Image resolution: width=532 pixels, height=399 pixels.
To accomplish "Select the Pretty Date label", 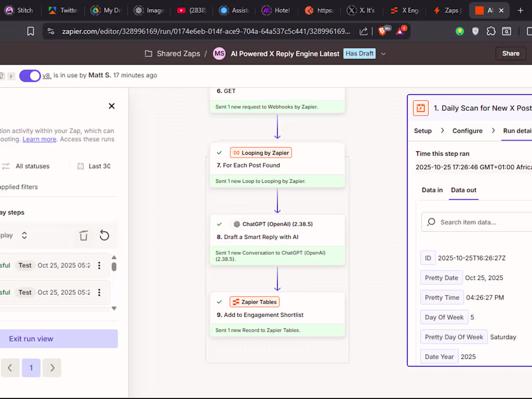I will (x=442, y=278).
